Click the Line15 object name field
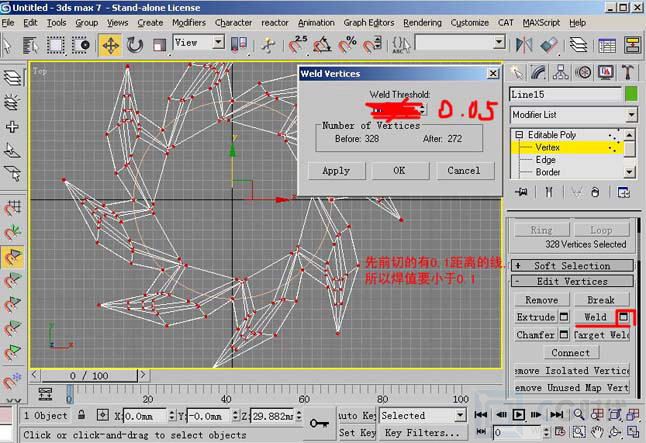The height and width of the screenshot is (443, 646). click(565, 94)
